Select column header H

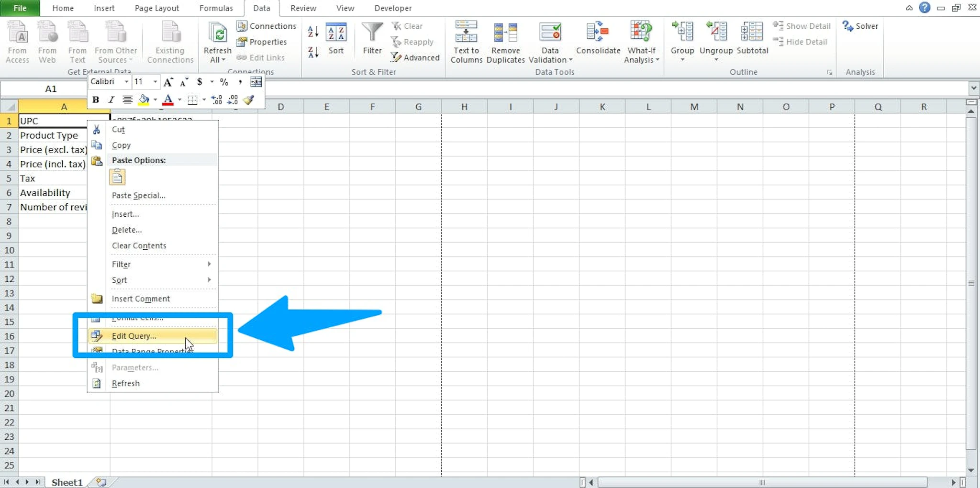464,107
